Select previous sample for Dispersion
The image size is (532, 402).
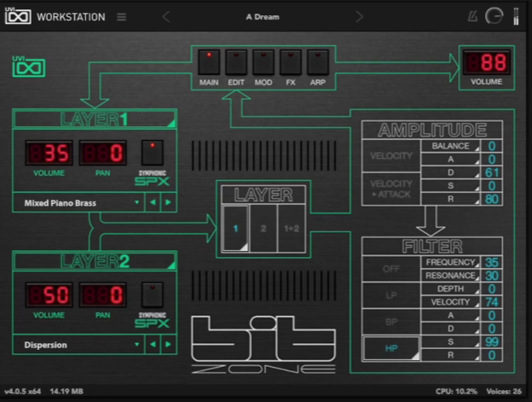(x=153, y=344)
